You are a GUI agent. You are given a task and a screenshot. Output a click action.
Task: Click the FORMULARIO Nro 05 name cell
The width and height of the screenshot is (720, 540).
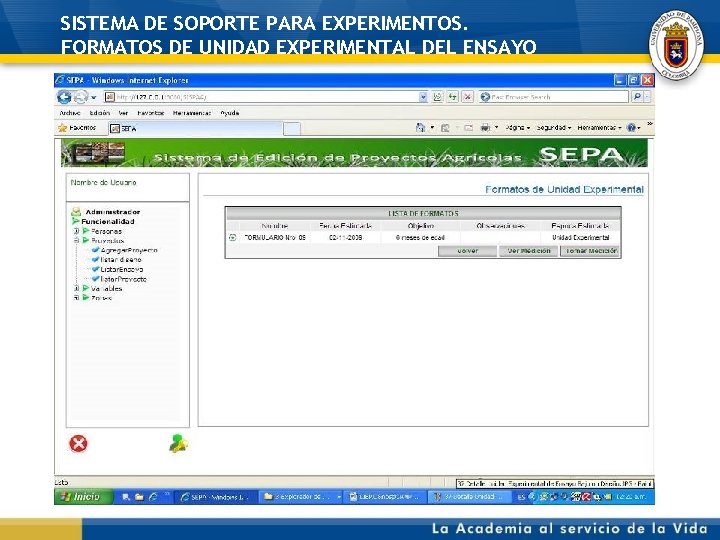(275, 237)
